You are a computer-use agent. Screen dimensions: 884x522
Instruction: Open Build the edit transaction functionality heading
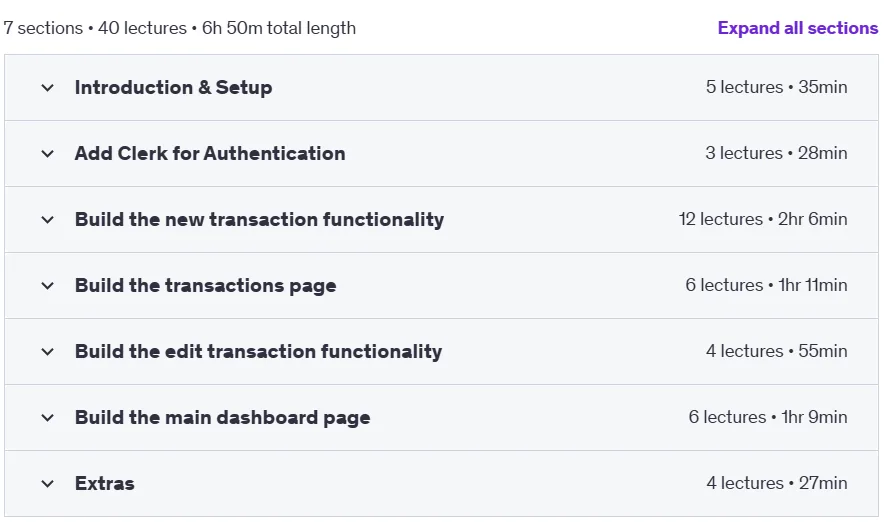click(259, 351)
